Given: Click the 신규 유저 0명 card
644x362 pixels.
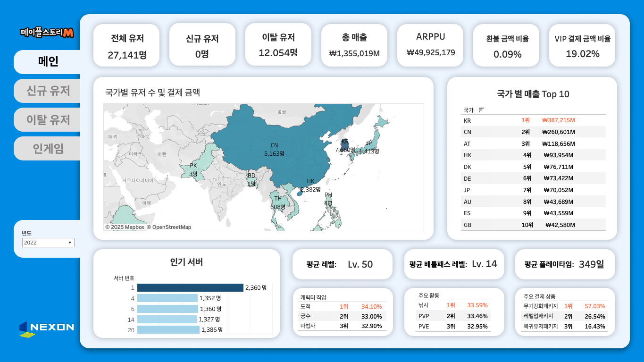Looking at the screenshot, I should point(202,45).
